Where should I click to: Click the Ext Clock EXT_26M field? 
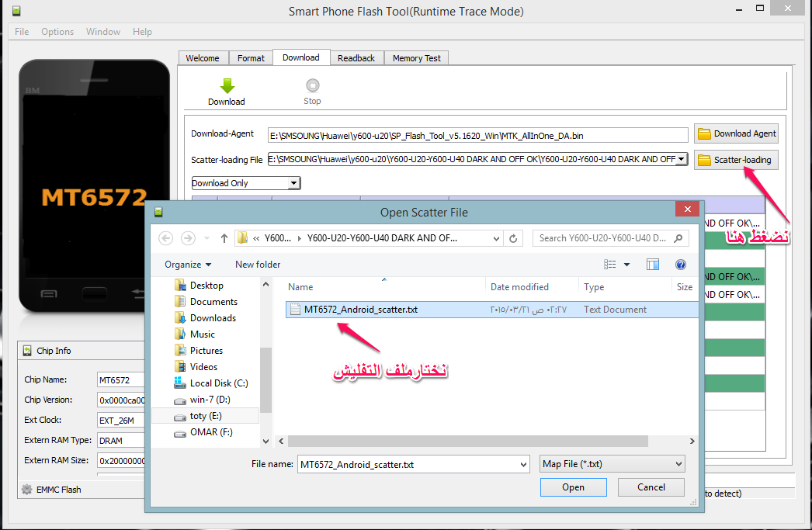coord(120,421)
